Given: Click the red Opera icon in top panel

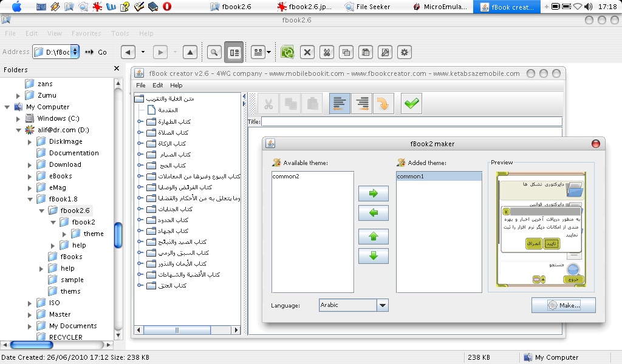Looking at the screenshot, I should 167,6.
